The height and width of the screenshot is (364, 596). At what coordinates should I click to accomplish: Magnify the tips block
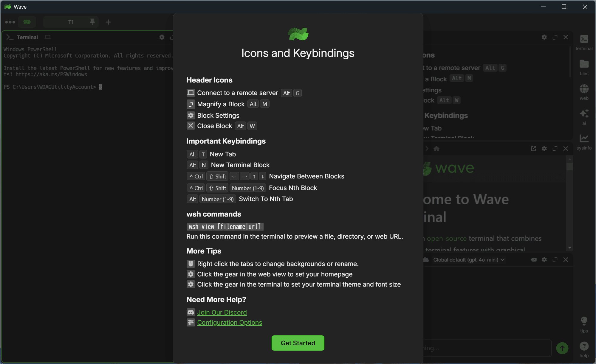click(555, 37)
